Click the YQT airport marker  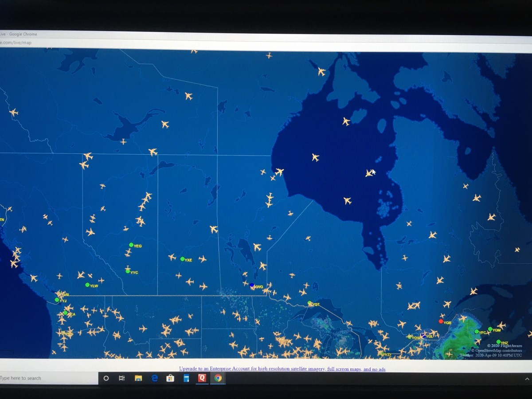(309, 303)
